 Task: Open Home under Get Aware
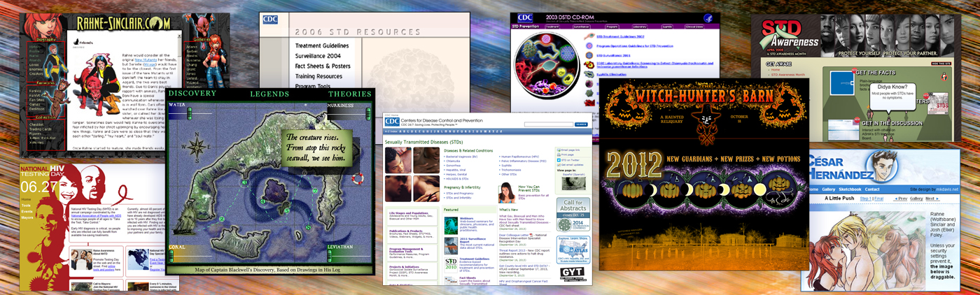[774, 70]
